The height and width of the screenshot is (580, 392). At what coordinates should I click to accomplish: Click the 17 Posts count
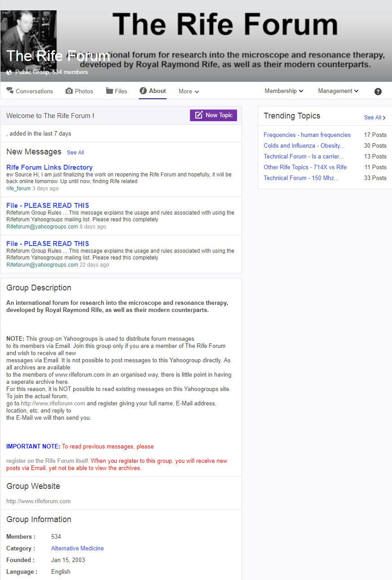[375, 135]
